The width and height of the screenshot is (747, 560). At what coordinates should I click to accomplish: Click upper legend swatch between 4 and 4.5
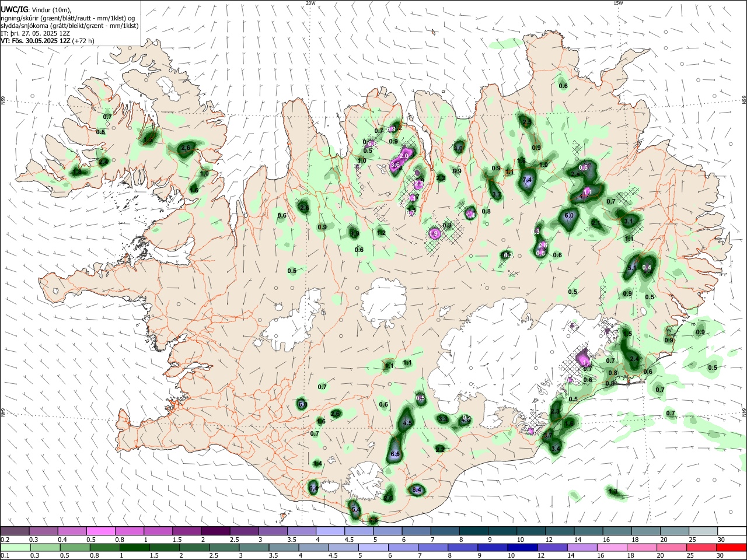click(330, 531)
